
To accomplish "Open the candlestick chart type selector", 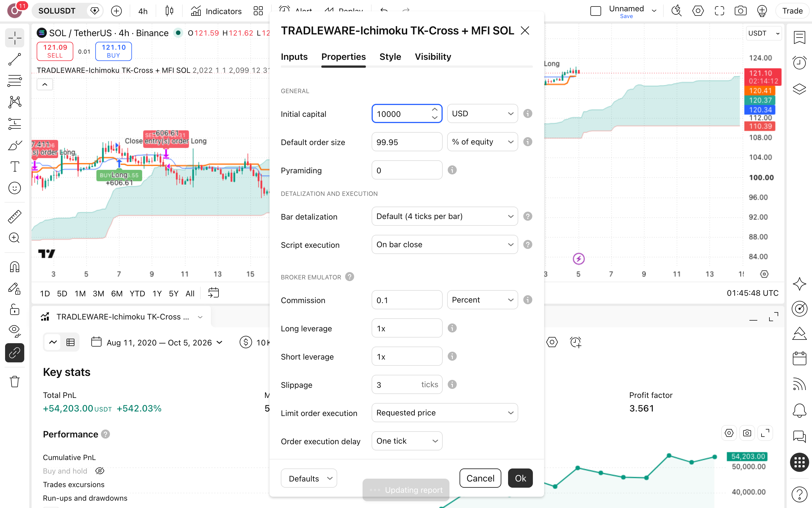I will point(169,11).
